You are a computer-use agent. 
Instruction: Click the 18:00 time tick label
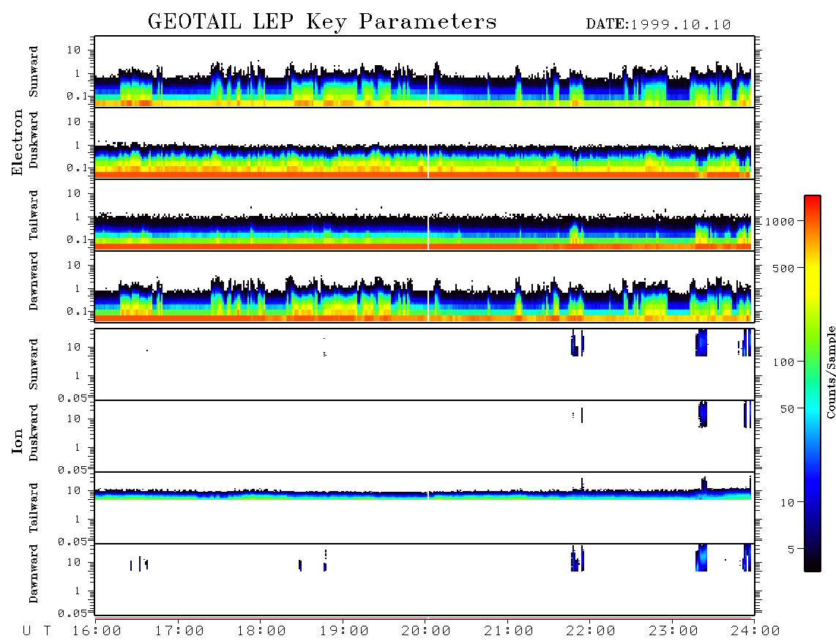262,632
